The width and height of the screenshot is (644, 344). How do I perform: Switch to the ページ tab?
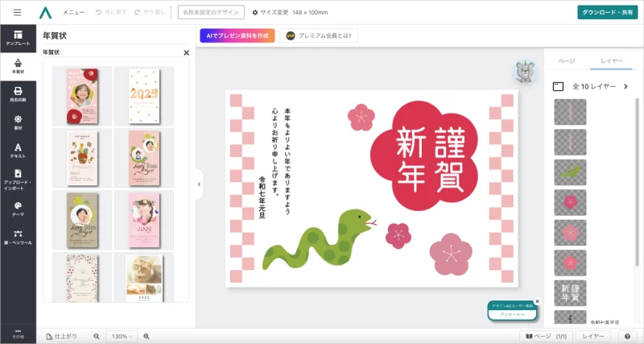[567, 61]
